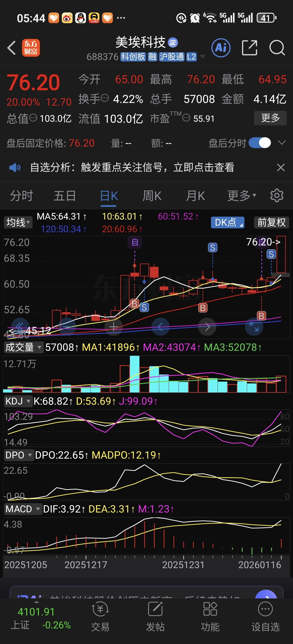This screenshot has height=644, width=293.
Task: Move chart right with arrow button
Action: 207,326
